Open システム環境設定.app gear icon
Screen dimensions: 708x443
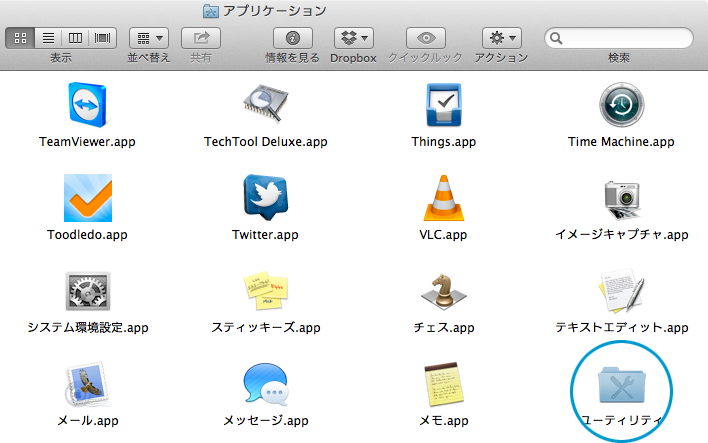87,291
